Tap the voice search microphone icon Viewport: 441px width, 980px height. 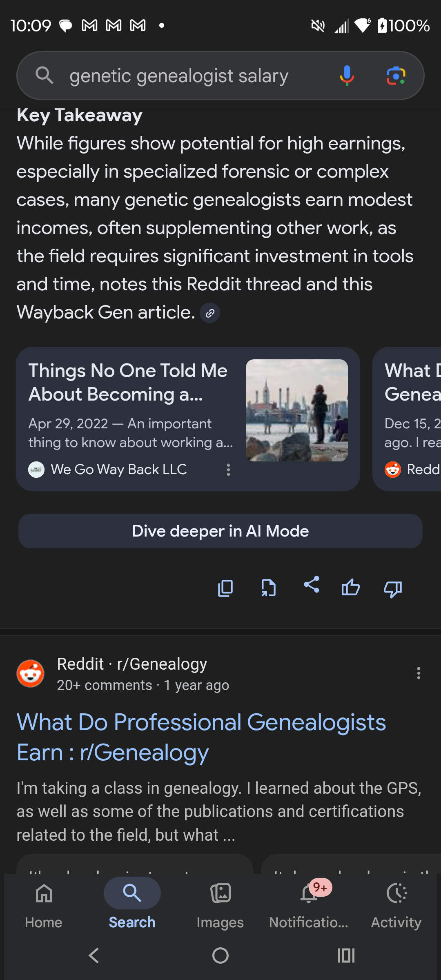click(x=347, y=76)
